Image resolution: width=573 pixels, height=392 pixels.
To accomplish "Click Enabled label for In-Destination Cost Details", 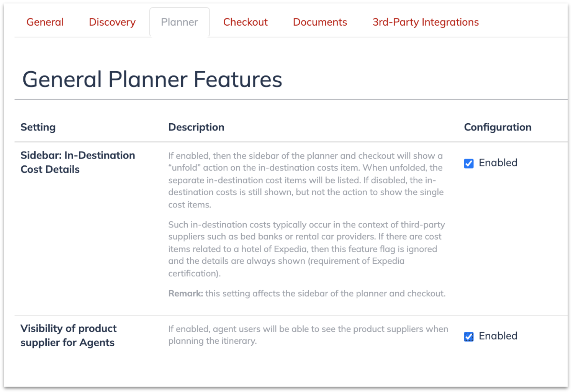I will [498, 163].
